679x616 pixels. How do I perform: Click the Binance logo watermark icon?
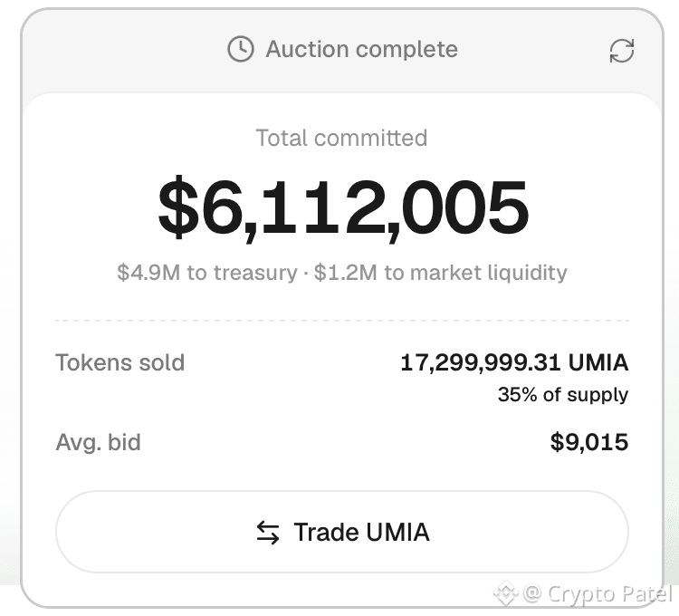pos(506,592)
